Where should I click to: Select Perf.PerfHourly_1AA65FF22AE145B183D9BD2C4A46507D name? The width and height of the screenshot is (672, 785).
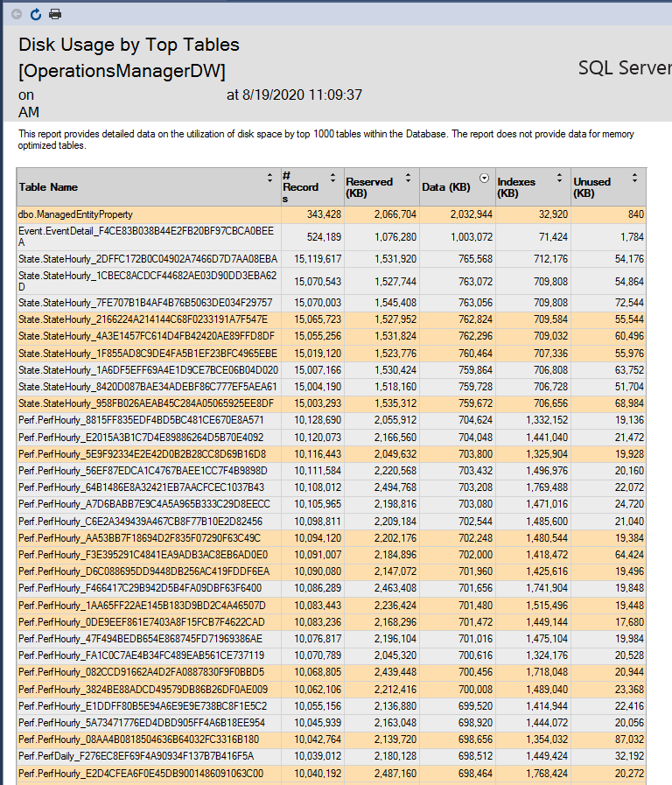pyautogui.click(x=142, y=606)
